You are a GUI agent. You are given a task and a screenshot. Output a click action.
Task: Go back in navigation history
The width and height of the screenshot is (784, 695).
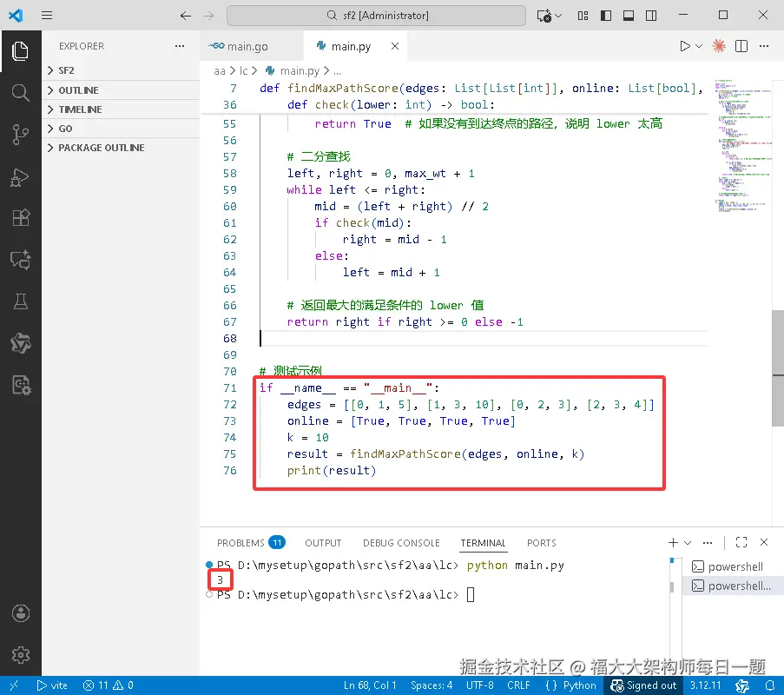click(186, 16)
